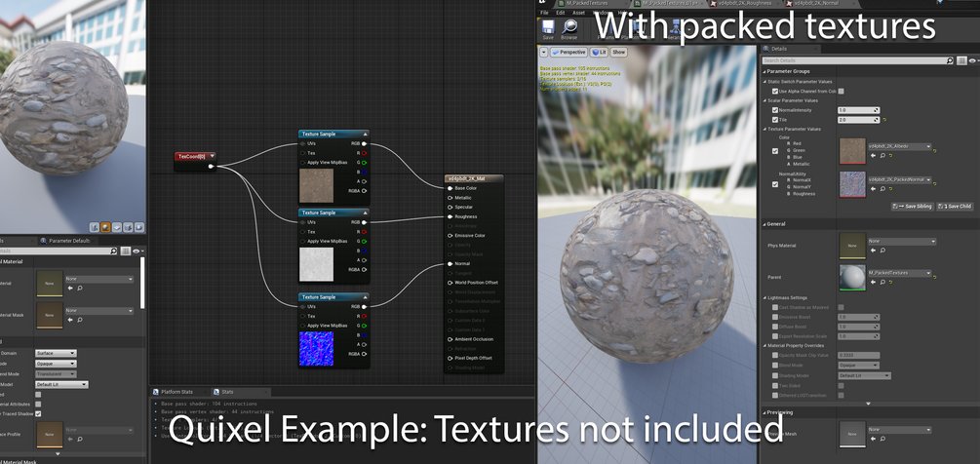980x464 pixels.
Task: Browse to PackedNormal texture with magnifier
Action: click(882, 188)
